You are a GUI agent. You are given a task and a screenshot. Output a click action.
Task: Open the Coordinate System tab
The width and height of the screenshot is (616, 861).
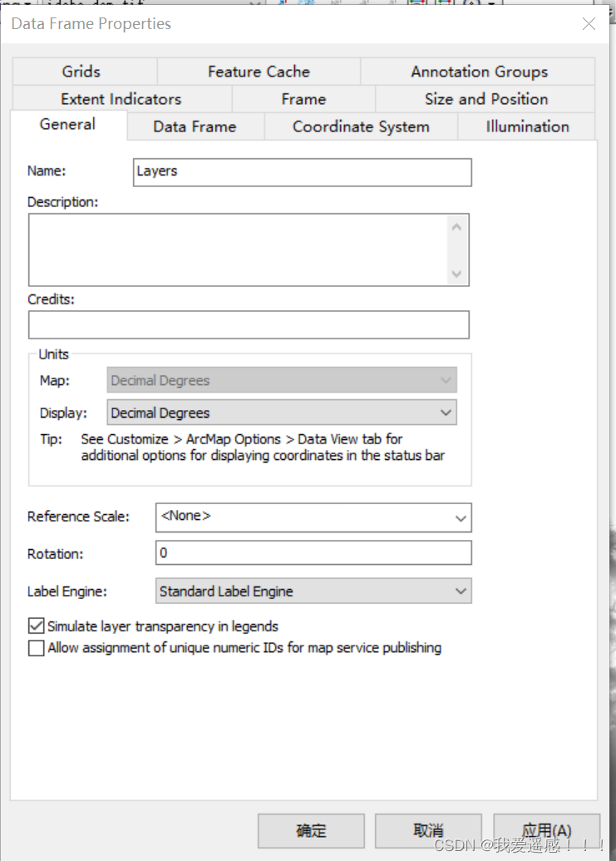point(361,126)
